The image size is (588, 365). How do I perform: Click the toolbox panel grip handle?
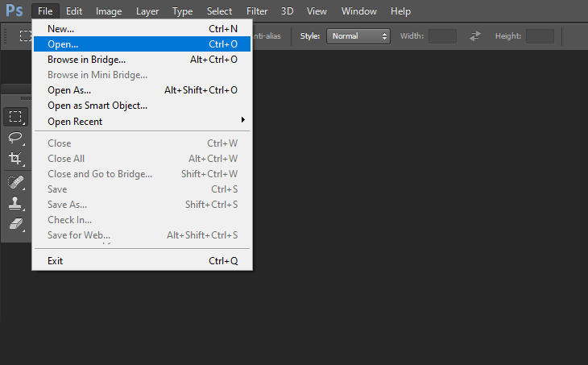pyautogui.click(x=26, y=98)
